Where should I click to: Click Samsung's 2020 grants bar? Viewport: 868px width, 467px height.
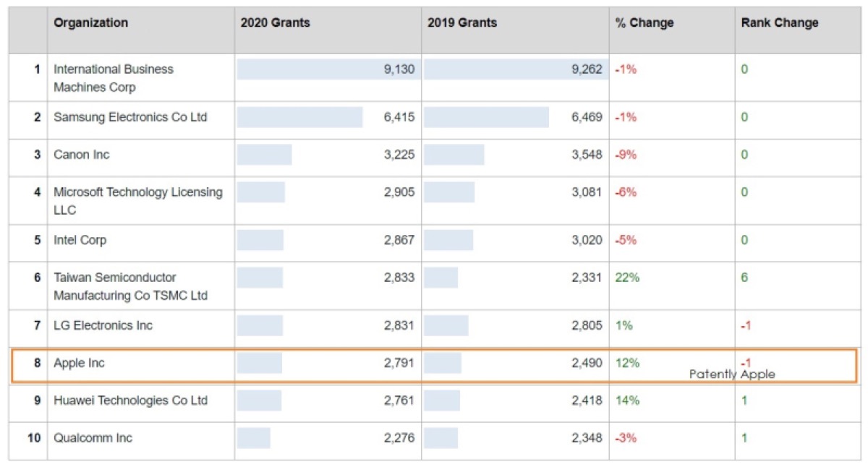299,117
